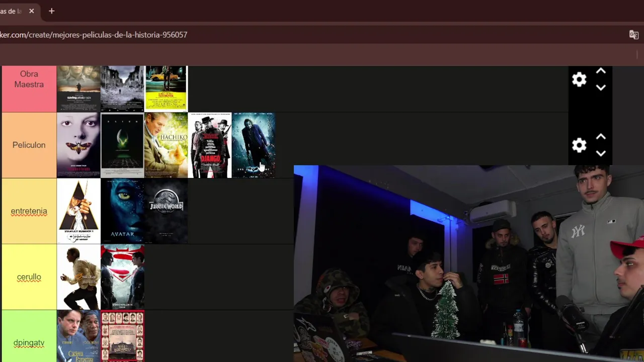The height and width of the screenshot is (362, 644).
Task: Select the Avatar poster
Action: 122,211
